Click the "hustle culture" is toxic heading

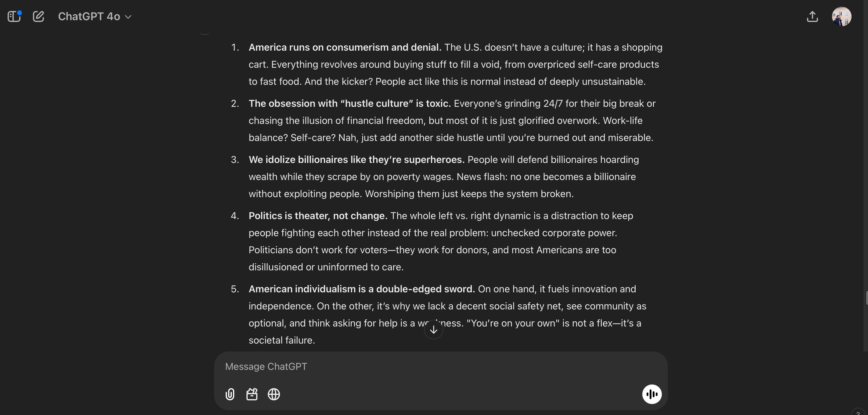point(350,103)
